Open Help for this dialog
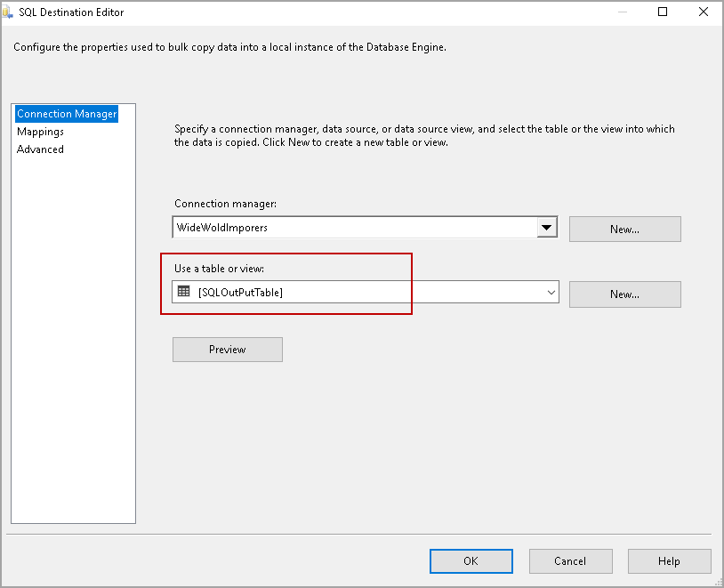724x588 pixels. [x=669, y=560]
